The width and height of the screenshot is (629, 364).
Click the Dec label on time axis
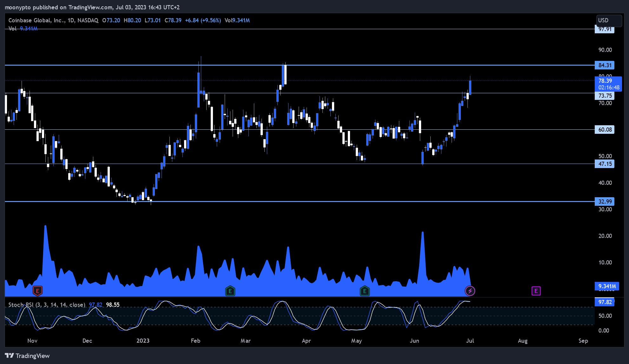pos(87,341)
